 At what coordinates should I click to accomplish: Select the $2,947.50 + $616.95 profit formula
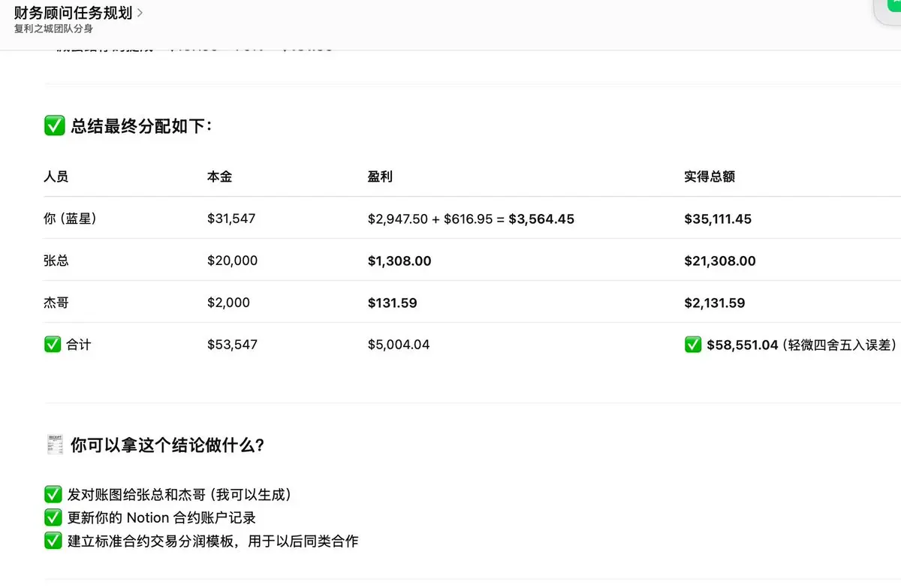coord(471,219)
